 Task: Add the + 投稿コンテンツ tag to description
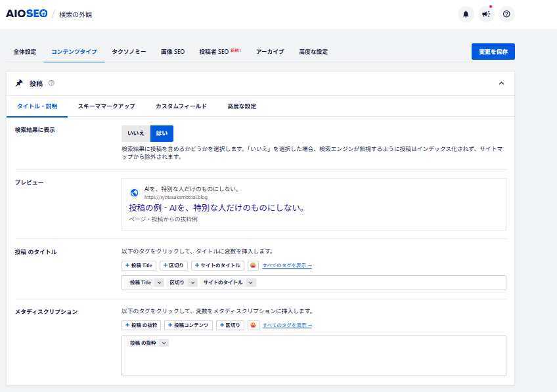(x=189, y=325)
